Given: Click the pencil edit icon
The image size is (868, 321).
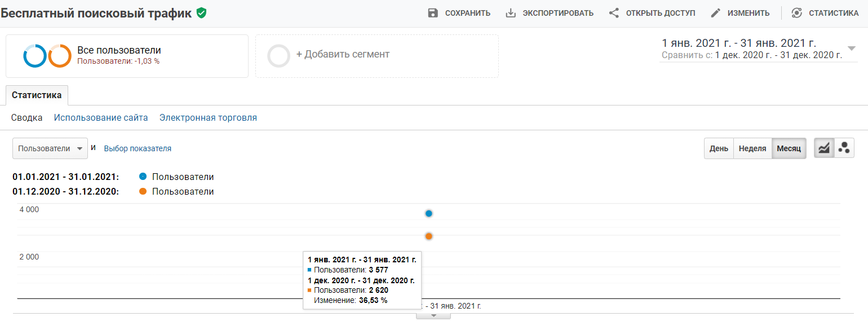Looking at the screenshot, I should click(x=716, y=13).
